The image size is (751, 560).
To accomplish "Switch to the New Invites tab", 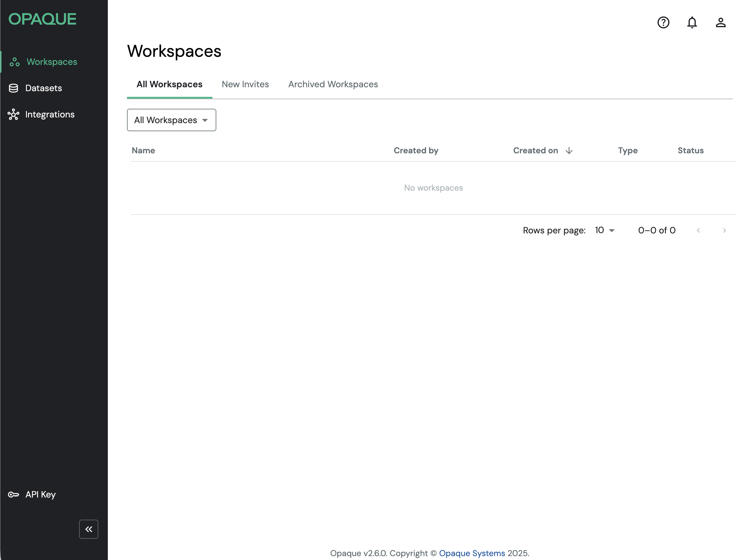I will click(x=245, y=84).
